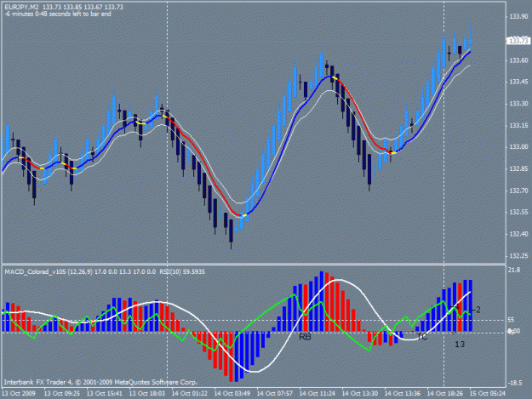Screen dimensions: 532x399
Task: Select the RB text label in MACD window
Action: tap(305, 337)
